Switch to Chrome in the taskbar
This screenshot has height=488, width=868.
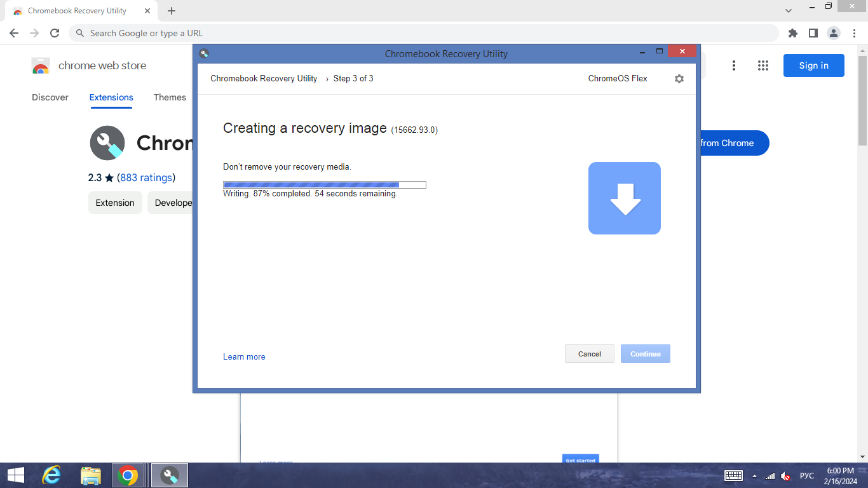pos(128,475)
